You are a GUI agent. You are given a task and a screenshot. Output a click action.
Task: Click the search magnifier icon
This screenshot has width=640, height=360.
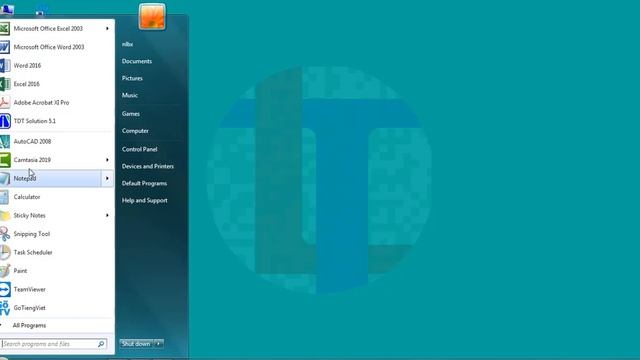pos(101,344)
